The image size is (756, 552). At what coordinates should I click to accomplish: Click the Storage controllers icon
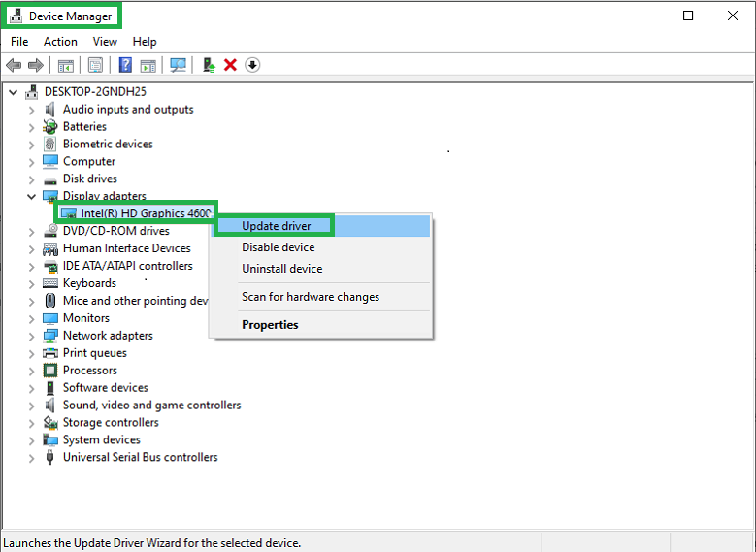click(x=50, y=423)
